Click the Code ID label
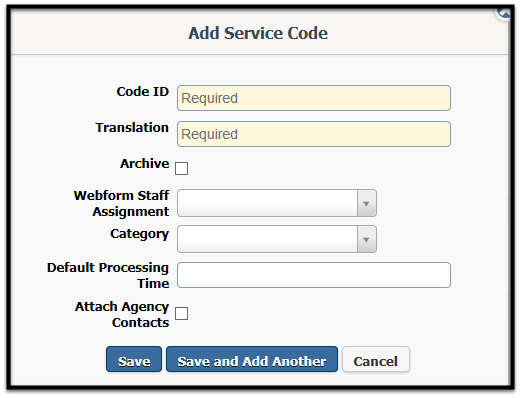Screen dimensions: 521x398 tap(143, 92)
